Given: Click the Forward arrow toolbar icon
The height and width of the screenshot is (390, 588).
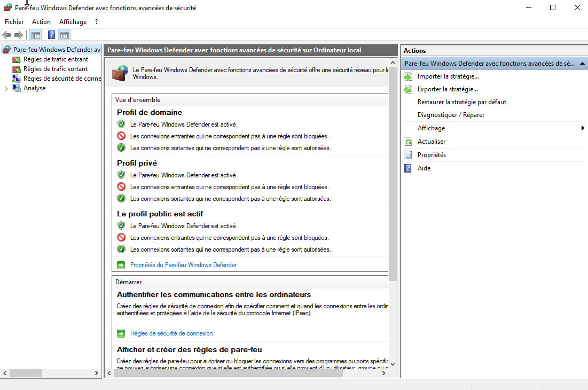Looking at the screenshot, I should pos(18,35).
